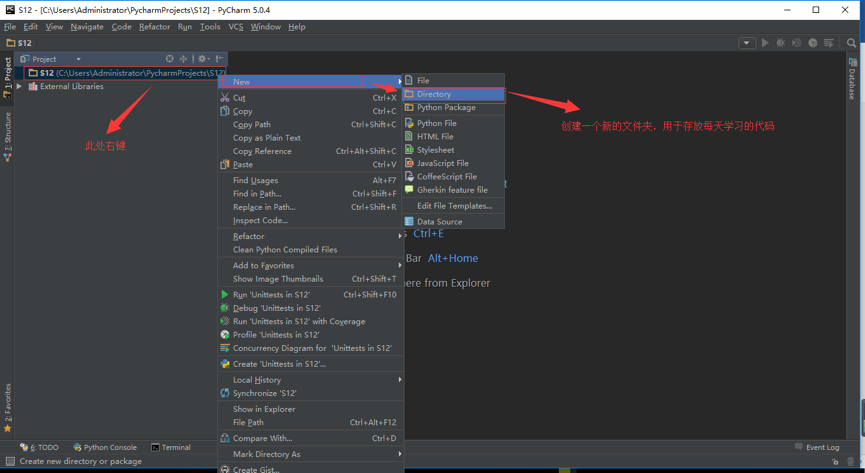This screenshot has width=865, height=473.
Task: Click the tool window quick access icon
Action: (10, 461)
